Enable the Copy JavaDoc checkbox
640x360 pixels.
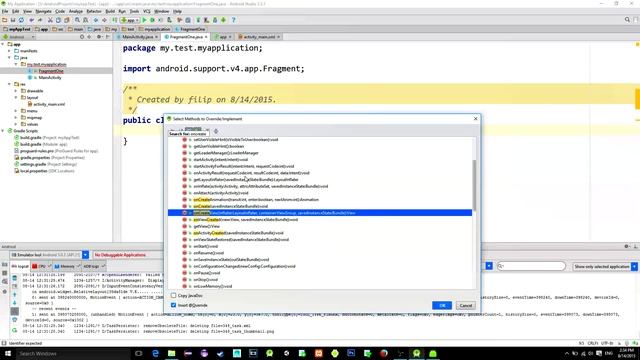click(x=173, y=295)
